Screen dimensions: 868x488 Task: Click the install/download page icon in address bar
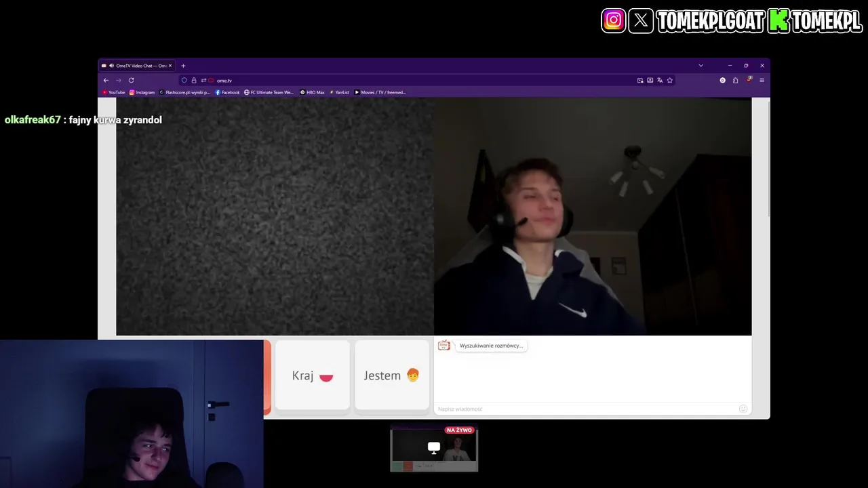click(650, 80)
